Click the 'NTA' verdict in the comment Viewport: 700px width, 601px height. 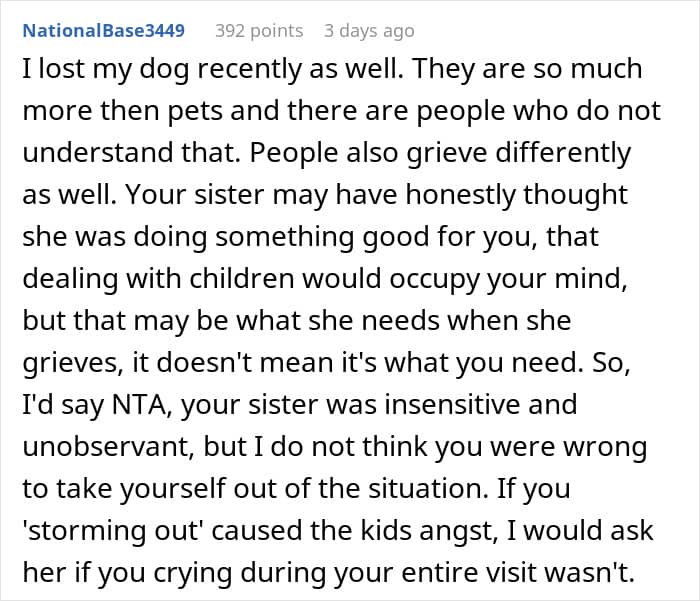point(139,405)
